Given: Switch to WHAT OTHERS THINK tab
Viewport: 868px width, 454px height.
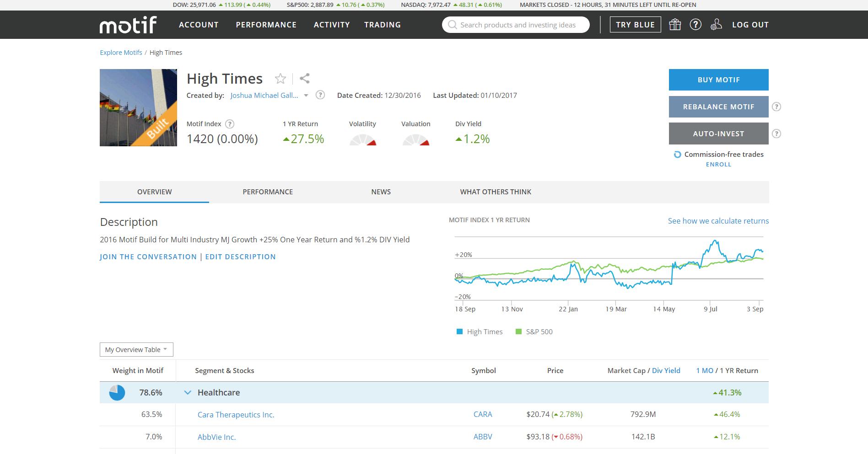Looking at the screenshot, I should 496,192.
